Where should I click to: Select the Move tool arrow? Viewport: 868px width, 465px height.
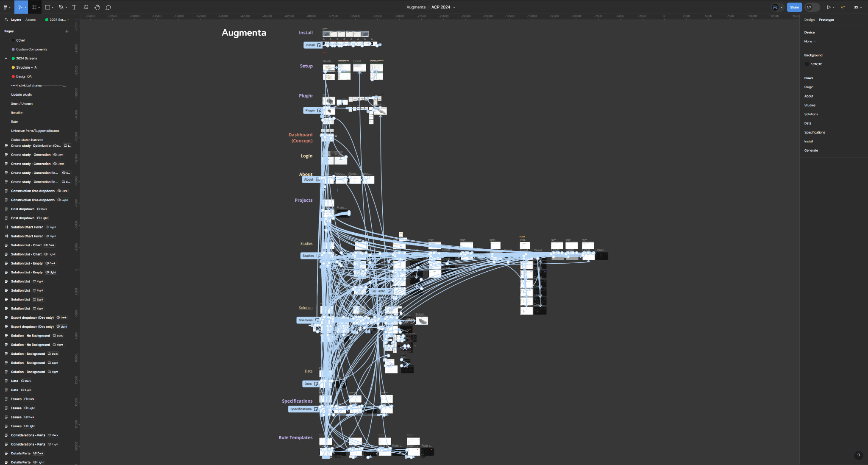point(20,7)
